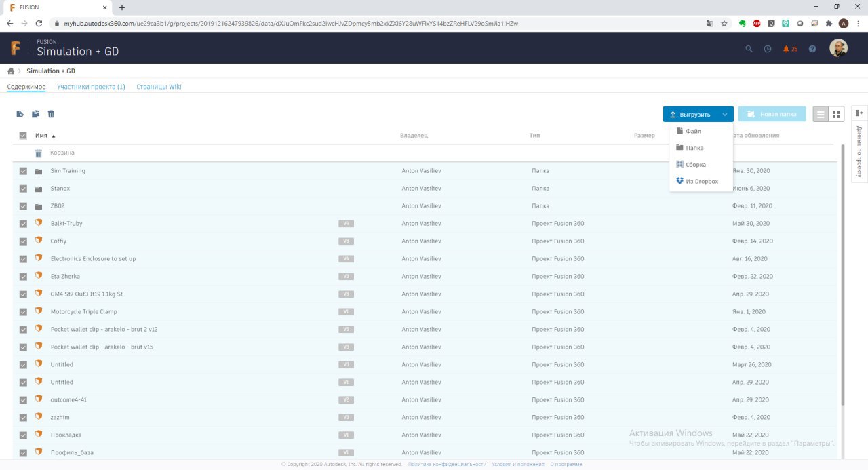Click the translate page icon
Image resolution: width=868 pixels, height=470 pixels.
click(x=709, y=23)
